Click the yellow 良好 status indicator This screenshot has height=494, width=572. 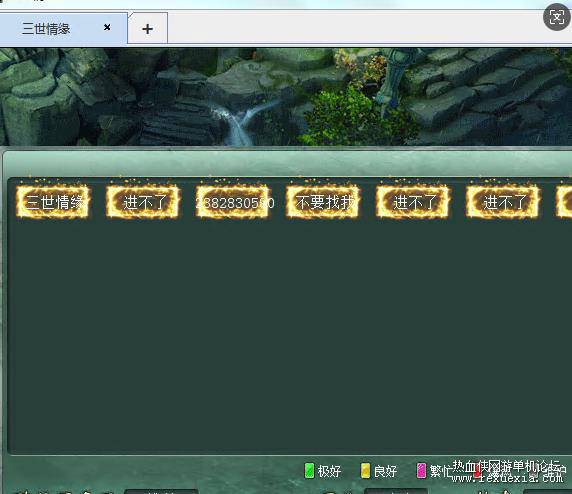pos(365,471)
